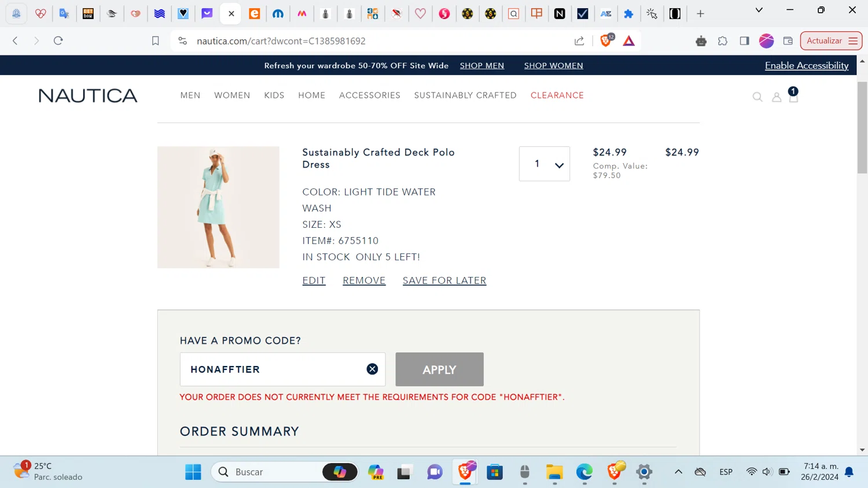Click the Actualizar update button
868x488 pixels.
click(831, 41)
